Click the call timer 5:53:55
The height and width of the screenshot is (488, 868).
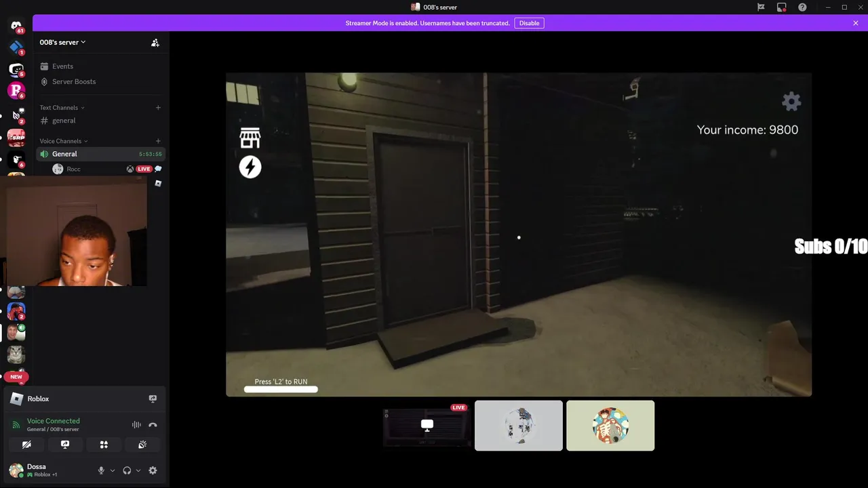(151, 155)
